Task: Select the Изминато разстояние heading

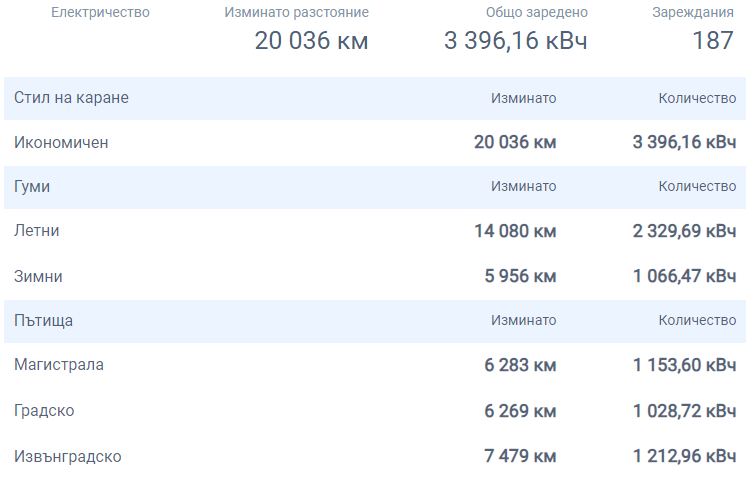Action: 296,13
